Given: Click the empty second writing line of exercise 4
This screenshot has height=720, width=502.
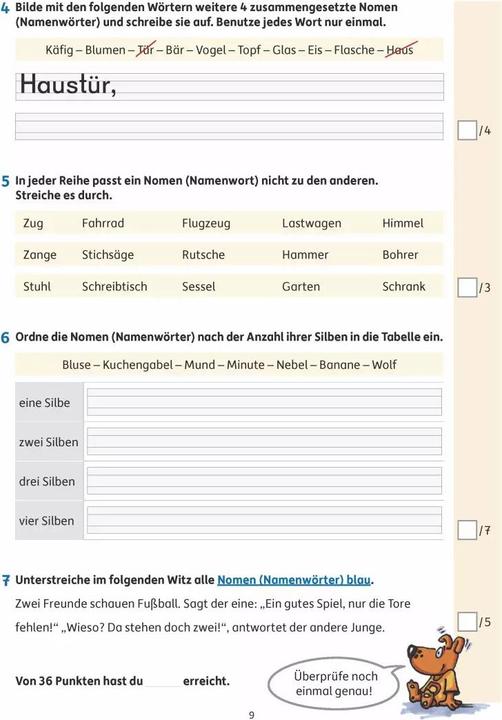Looking at the screenshot, I should point(230,126).
